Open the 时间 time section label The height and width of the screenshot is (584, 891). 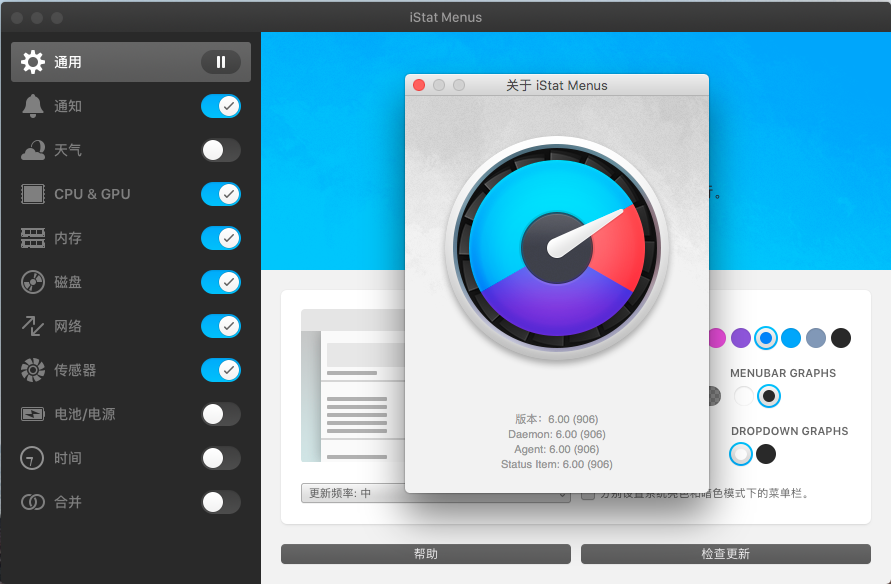pyautogui.click(x=68, y=458)
